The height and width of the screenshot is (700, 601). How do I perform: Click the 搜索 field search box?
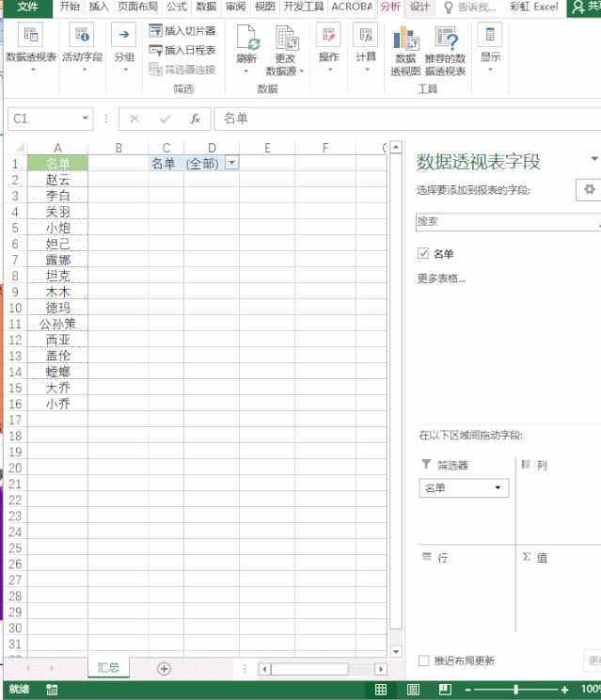point(508,222)
